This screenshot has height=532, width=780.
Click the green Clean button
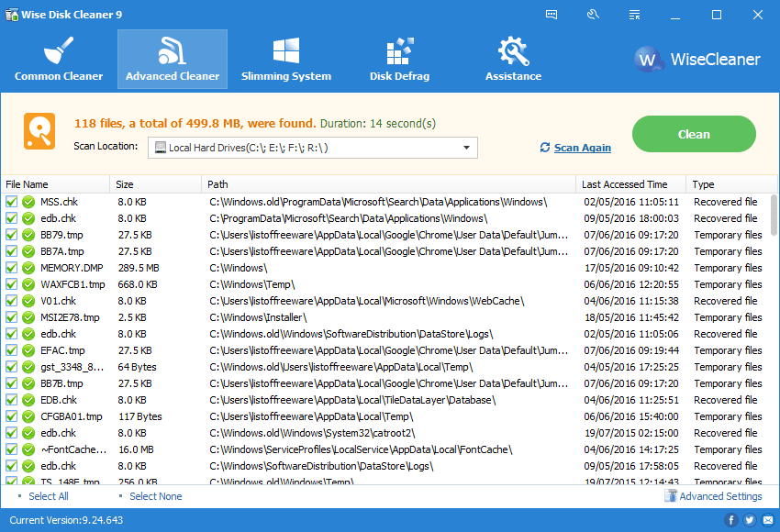click(694, 134)
